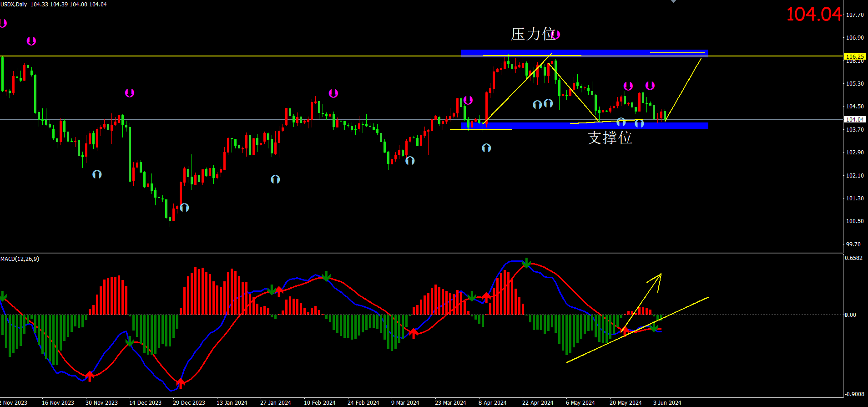Click the MACD(12,26,9) indicator label
Viewport: 868px width, 407px height.
click(x=20, y=259)
